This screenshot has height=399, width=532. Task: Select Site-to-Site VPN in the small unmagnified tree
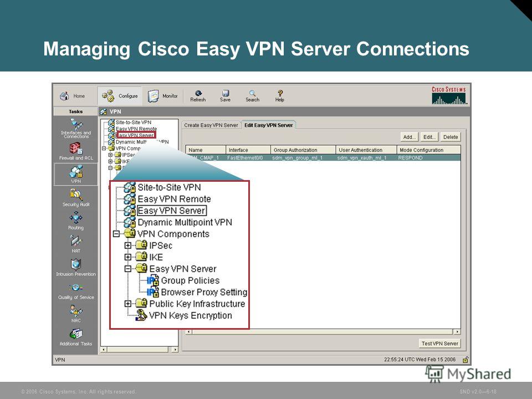[x=134, y=122]
